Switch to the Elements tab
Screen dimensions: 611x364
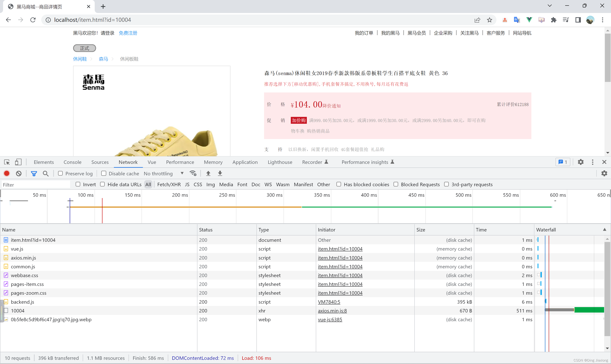[x=44, y=162]
